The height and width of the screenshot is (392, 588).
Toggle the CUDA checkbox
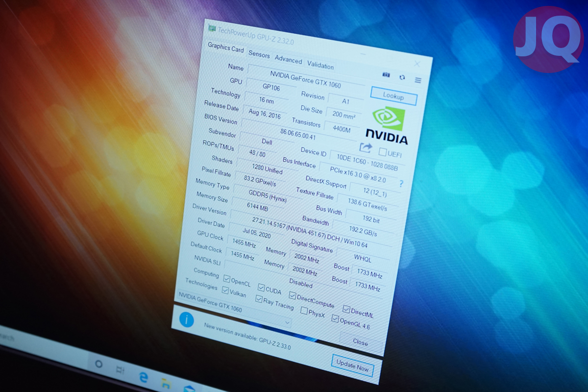point(262,288)
